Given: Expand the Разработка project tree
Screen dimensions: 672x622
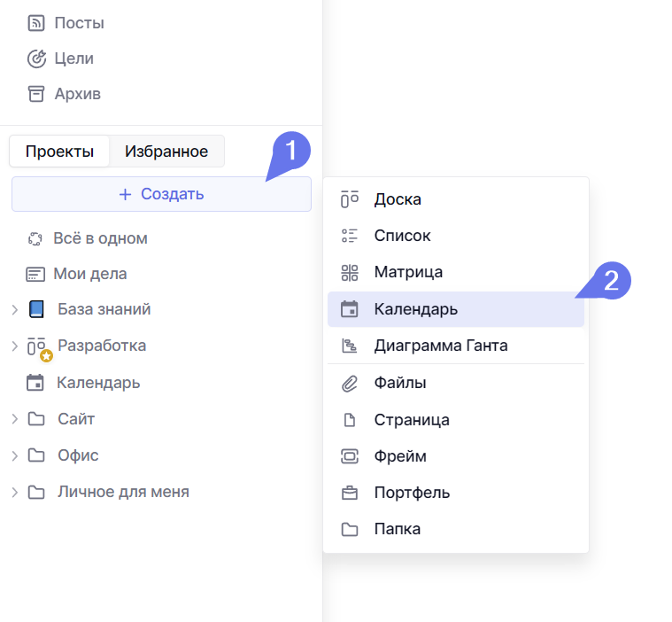Looking at the screenshot, I should [14, 346].
